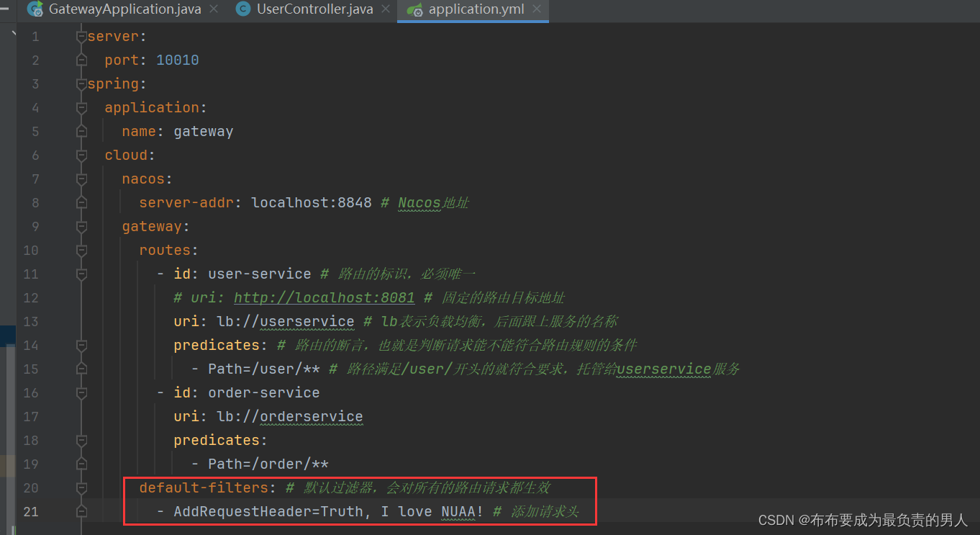Collapse the server block on line 1
Screen dimensions: 980x535
(x=81, y=36)
